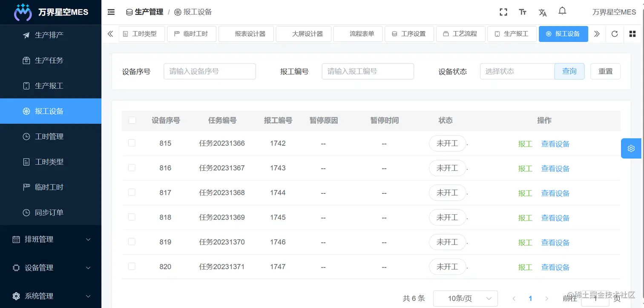Collapse the sidebar with the hamburger icon
This screenshot has width=644, height=308.
click(x=111, y=12)
